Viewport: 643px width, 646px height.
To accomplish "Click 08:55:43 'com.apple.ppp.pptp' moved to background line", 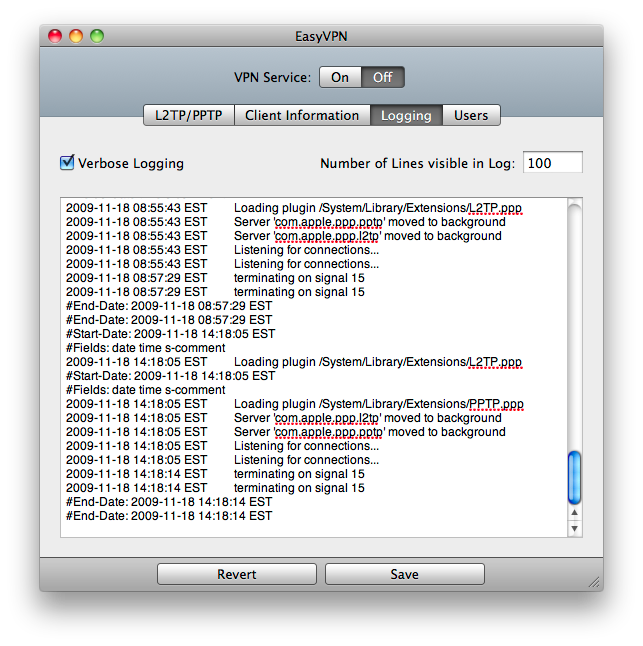I will tap(286, 222).
